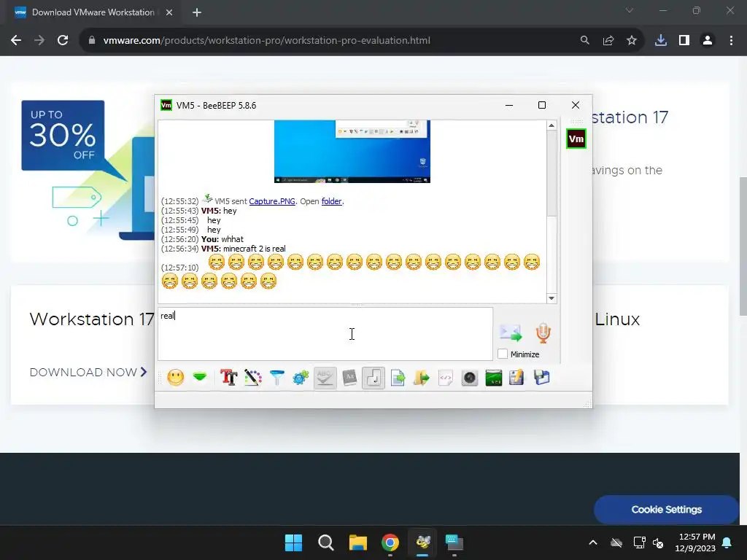
Task: Click the camera screenshot icon
Action: pyautogui.click(x=470, y=378)
